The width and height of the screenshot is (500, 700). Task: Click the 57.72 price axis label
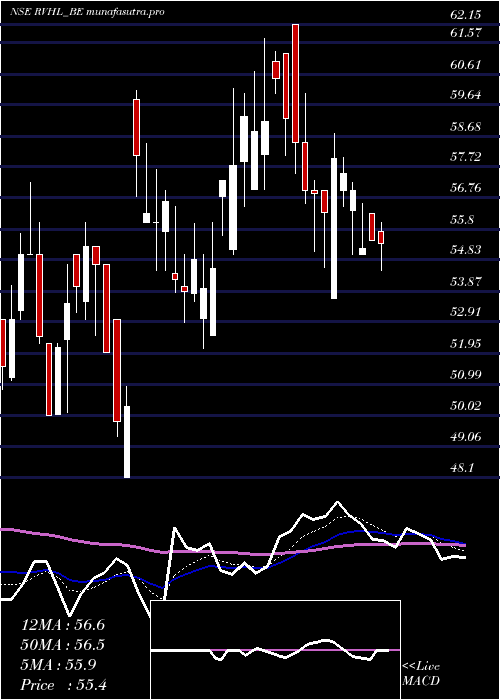466,157
